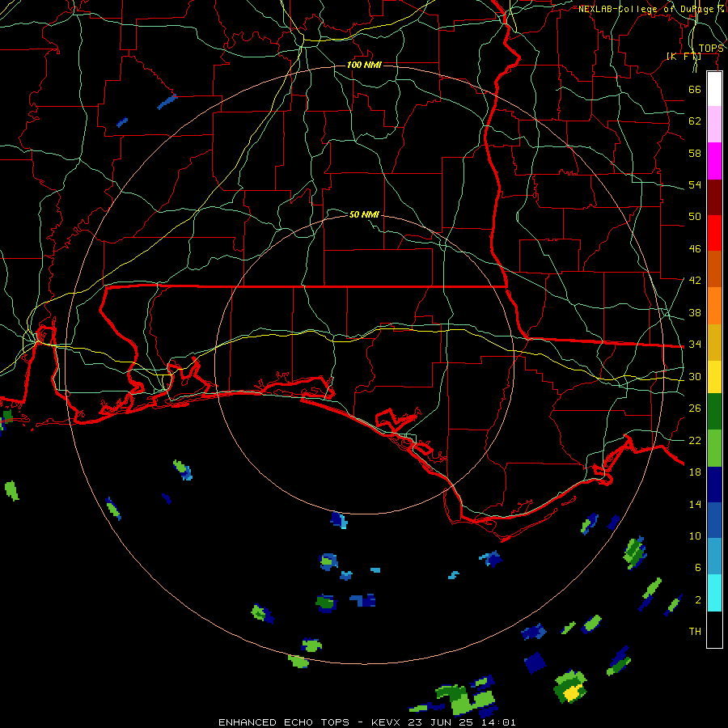Screen dimensions: 728x728
Task: Click the 14 legend value
Action: [695, 504]
